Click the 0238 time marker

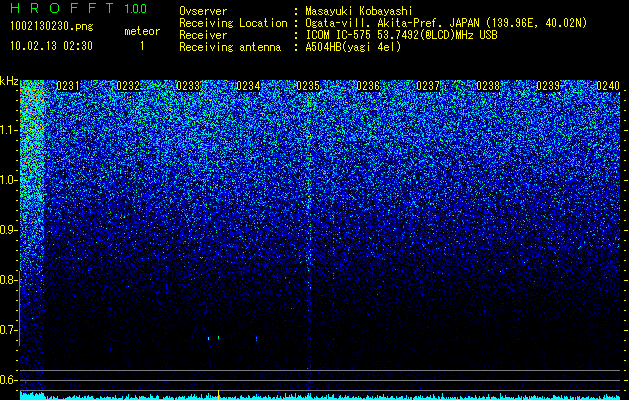[x=488, y=86]
